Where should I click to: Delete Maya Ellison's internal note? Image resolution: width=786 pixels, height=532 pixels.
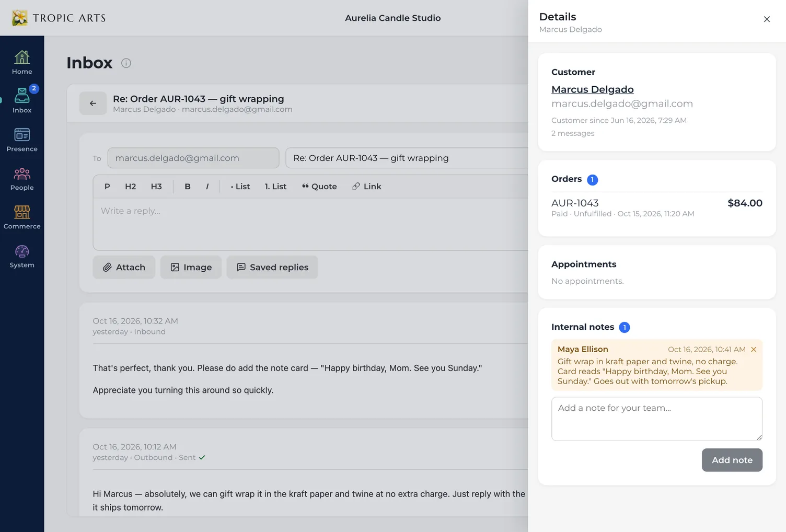point(754,350)
